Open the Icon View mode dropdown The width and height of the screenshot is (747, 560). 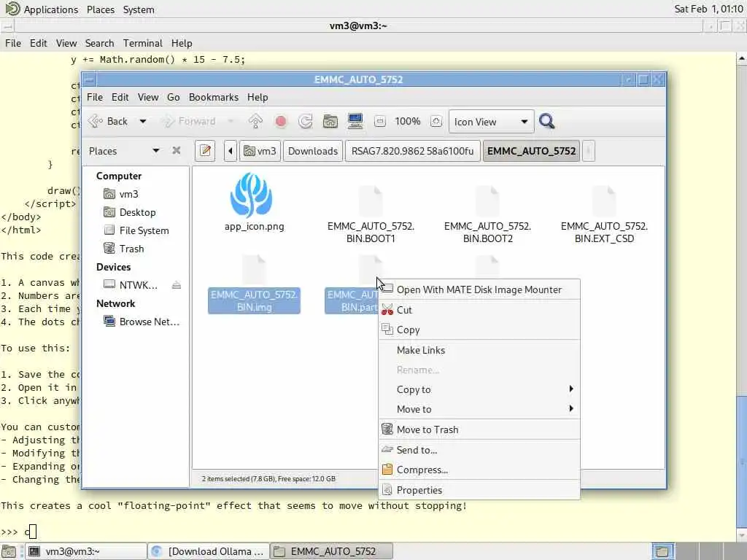coord(491,122)
